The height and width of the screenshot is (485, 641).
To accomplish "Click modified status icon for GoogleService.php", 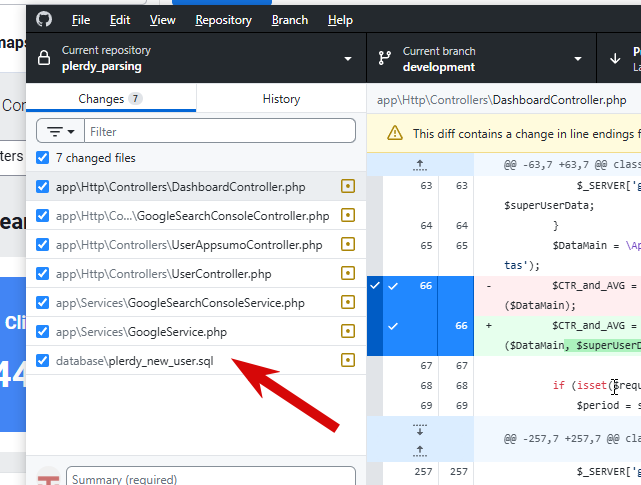I will pos(348,332).
